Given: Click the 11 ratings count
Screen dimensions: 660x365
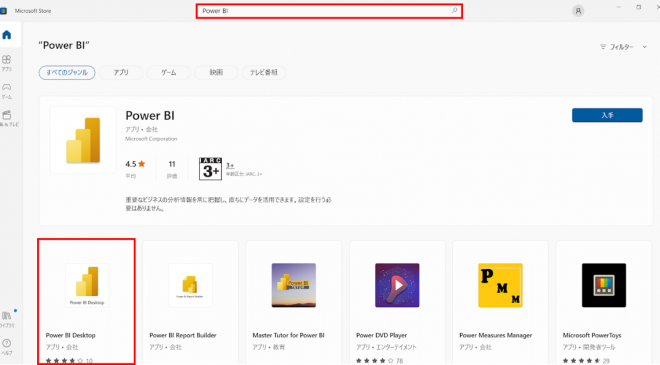Looking at the screenshot, I should coord(172,164).
